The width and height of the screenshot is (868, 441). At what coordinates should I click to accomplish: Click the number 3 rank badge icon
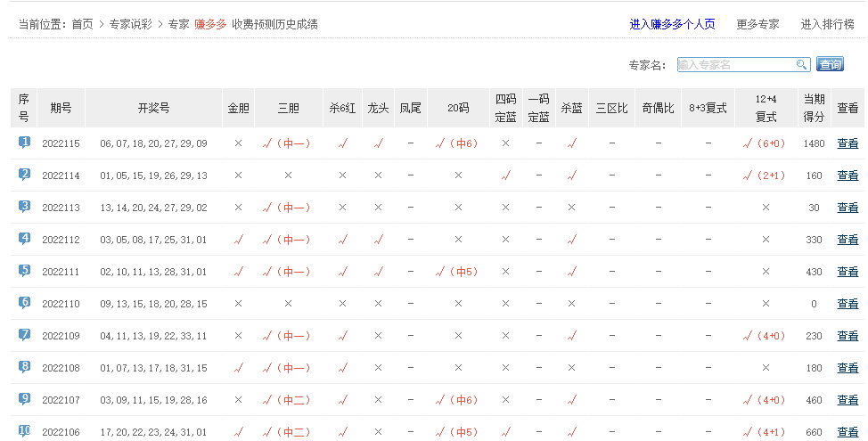24,207
